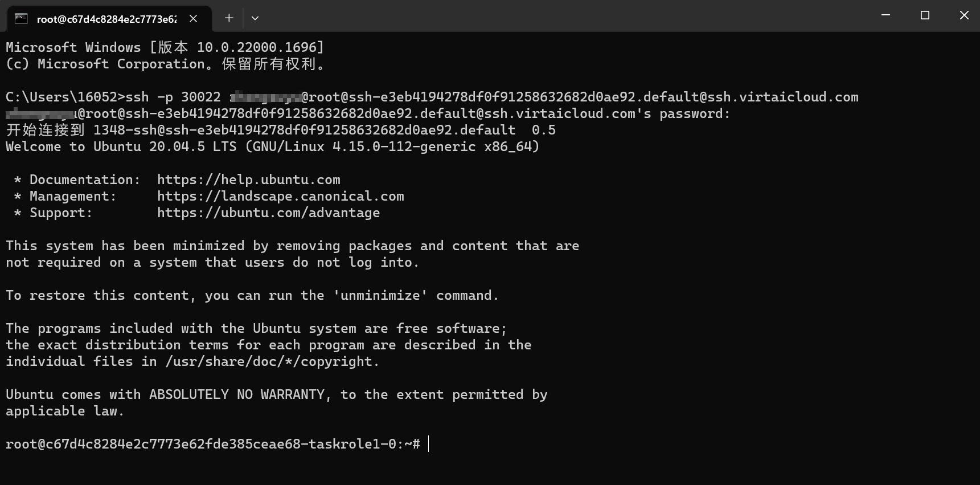Click the ABSOLUTELY NO WARRANTY text
980x485 pixels.
(x=236, y=395)
